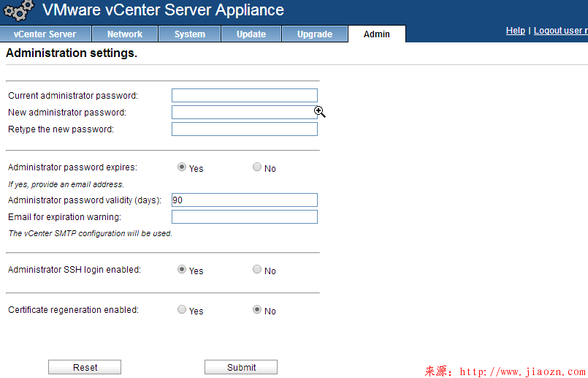Click the Logout user link
Viewport: 588px width, 378px height.
pyautogui.click(x=560, y=31)
